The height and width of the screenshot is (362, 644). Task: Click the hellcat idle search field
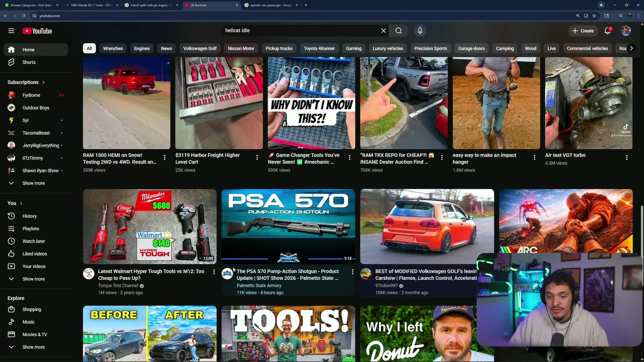coord(300,31)
